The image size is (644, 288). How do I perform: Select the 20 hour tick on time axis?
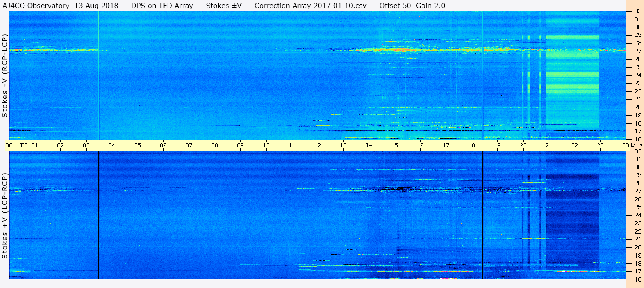523,145
